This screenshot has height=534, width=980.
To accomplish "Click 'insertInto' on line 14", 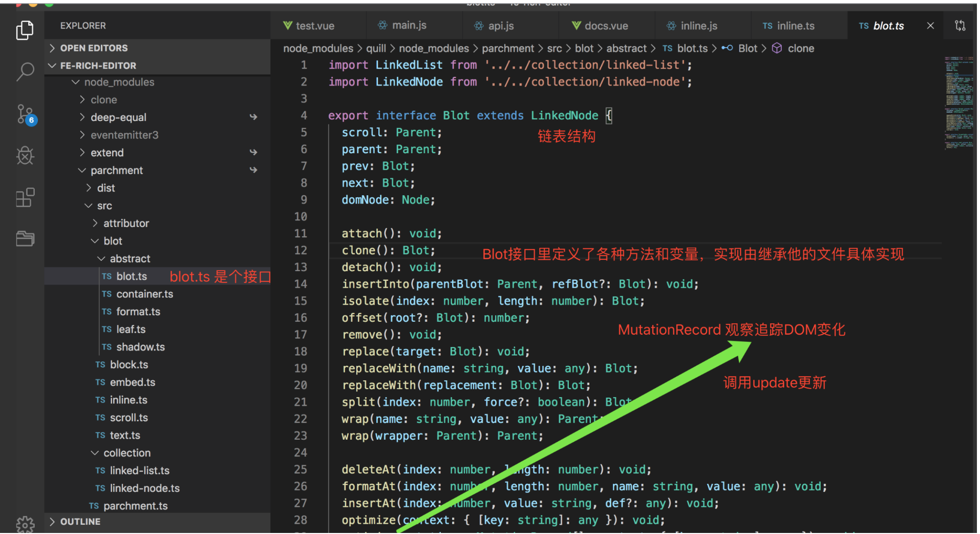I will point(376,284).
